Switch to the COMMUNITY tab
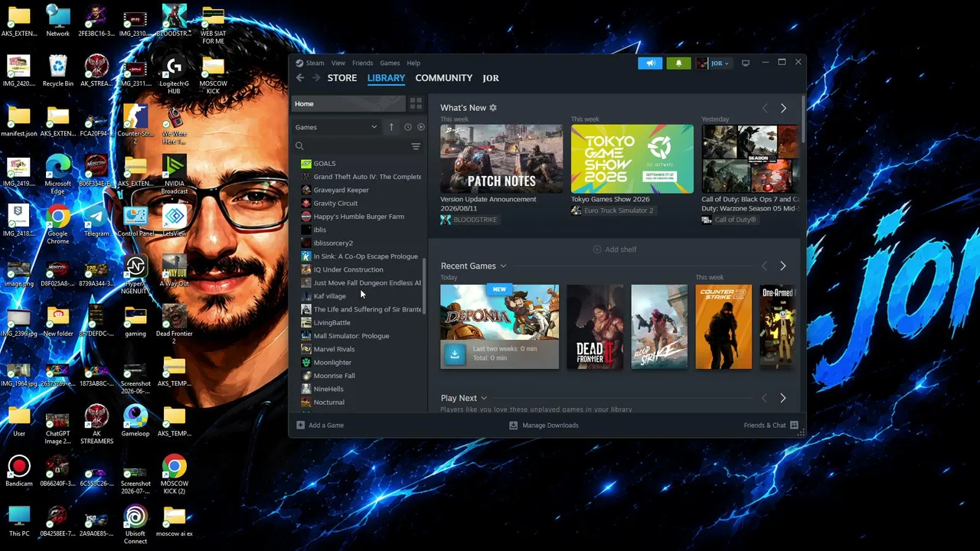The image size is (980, 551). pyautogui.click(x=444, y=78)
